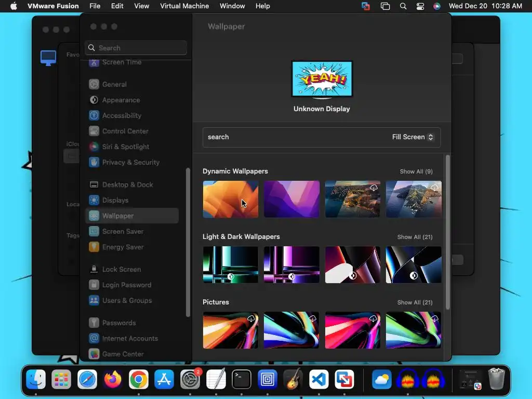532x399 pixels.
Task: Open the Weather app in Dock
Action: click(382, 379)
